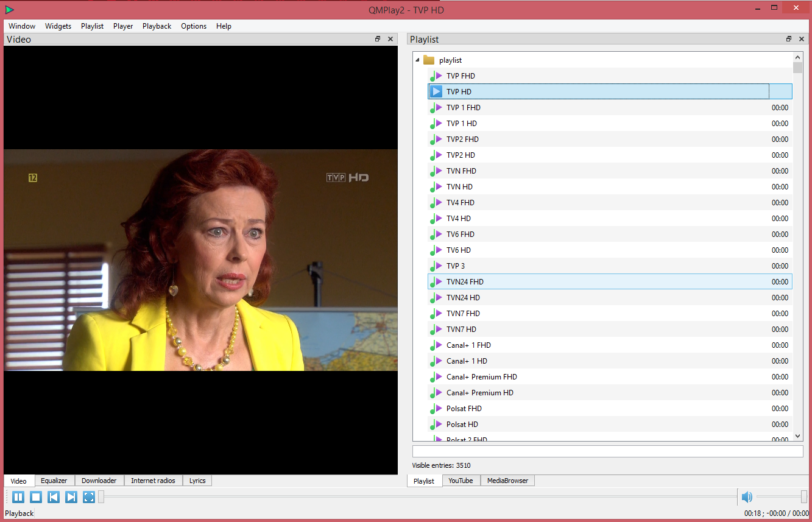
Task: Switch to the MediaBrowser tab
Action: click(x=507, y=481)
